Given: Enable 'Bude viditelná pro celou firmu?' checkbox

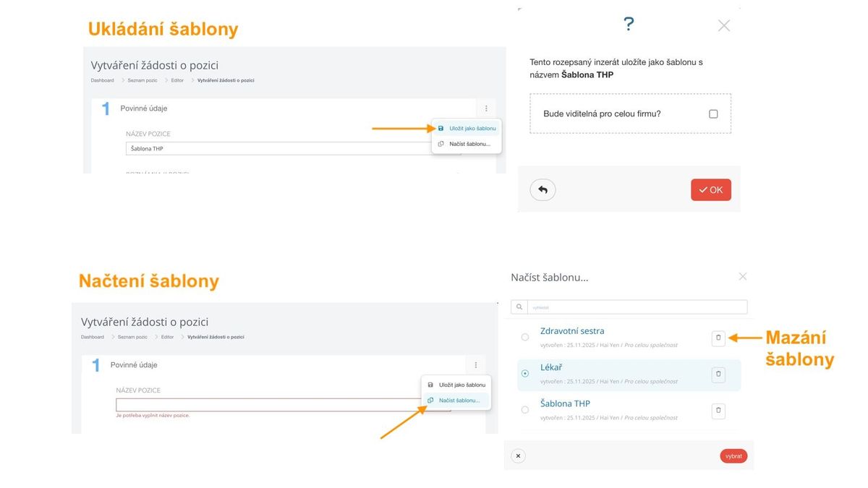Looking at the screenshot, I should (x=713, y=114).
